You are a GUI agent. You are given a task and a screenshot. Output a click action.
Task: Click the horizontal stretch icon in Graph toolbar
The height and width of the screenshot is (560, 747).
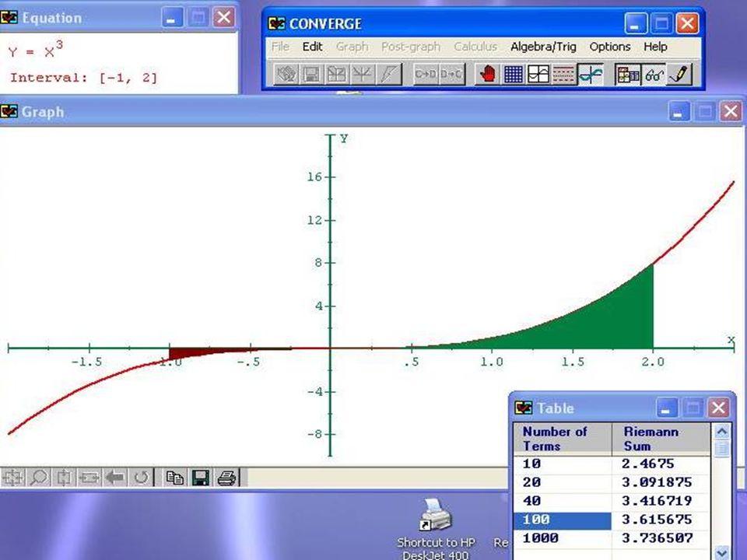(x=89, y=477)
